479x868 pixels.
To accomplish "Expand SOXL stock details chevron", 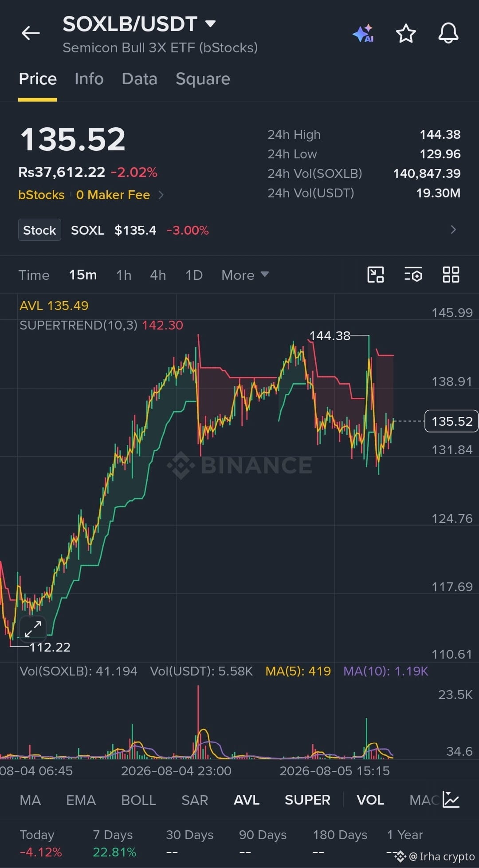I will click(453, 230).
